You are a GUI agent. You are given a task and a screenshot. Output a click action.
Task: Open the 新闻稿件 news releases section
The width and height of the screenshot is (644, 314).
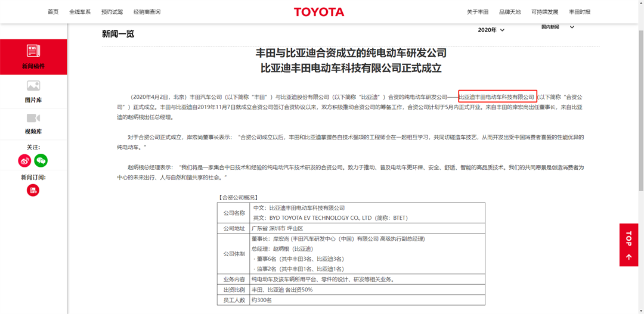click(33, 57)
